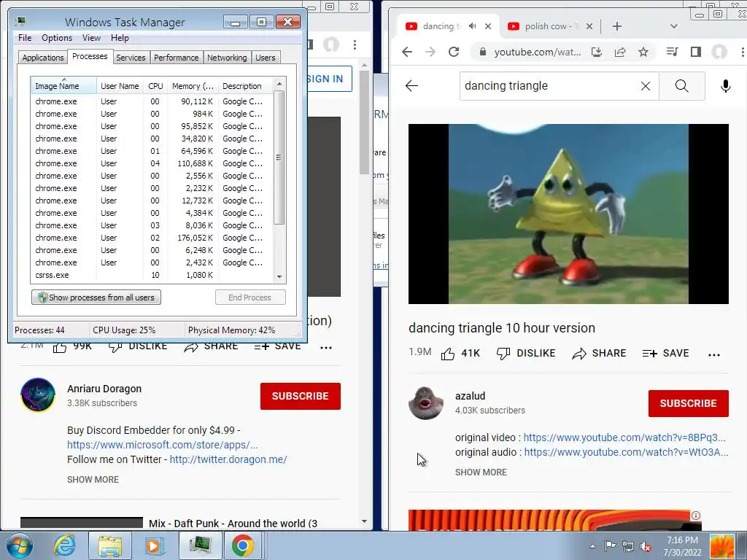Share the dancing triangle video
Viewport: 747px width, 560px height.
(x=600, y=354)
